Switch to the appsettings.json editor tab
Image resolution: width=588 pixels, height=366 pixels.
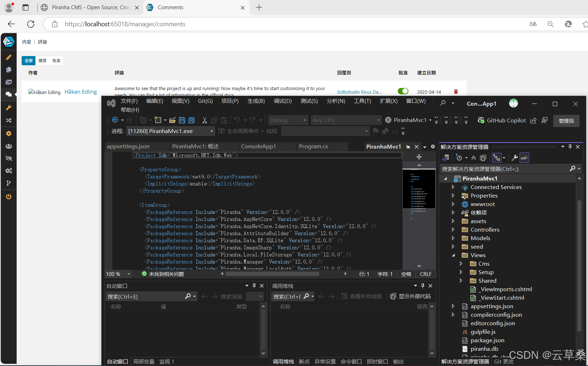(x=128, y=146)
